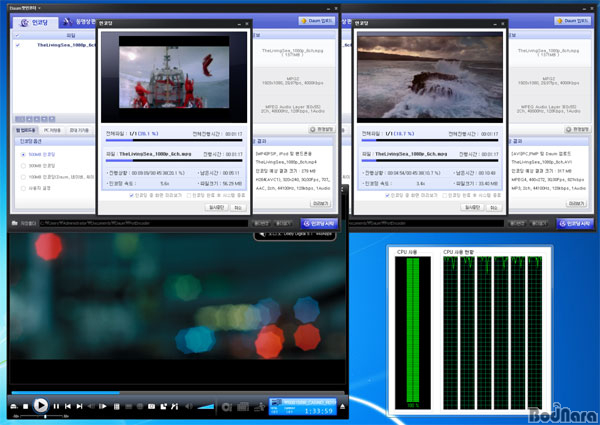Skip to next track in media player
This screenshot has height=425, width=600.
79,406
